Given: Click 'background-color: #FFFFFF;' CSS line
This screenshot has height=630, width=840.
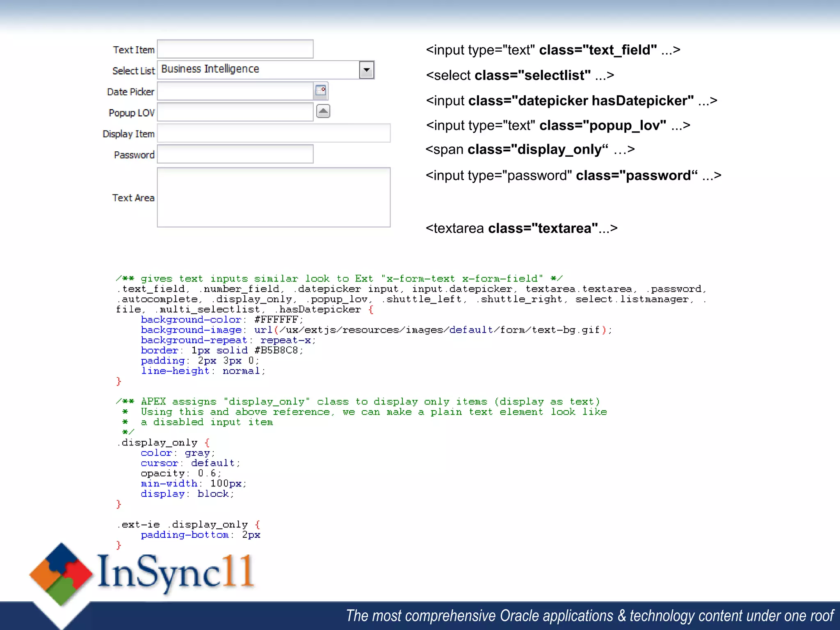Looking at the screenshot, I should 222,320.
